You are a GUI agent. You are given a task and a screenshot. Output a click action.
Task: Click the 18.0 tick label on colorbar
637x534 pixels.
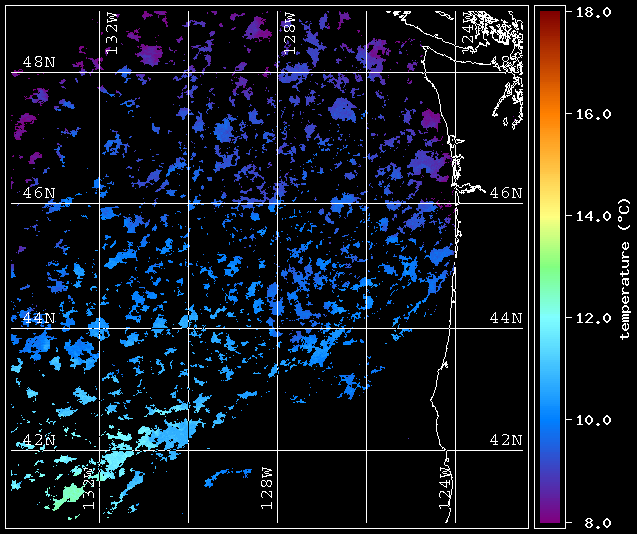click(588, 12)
